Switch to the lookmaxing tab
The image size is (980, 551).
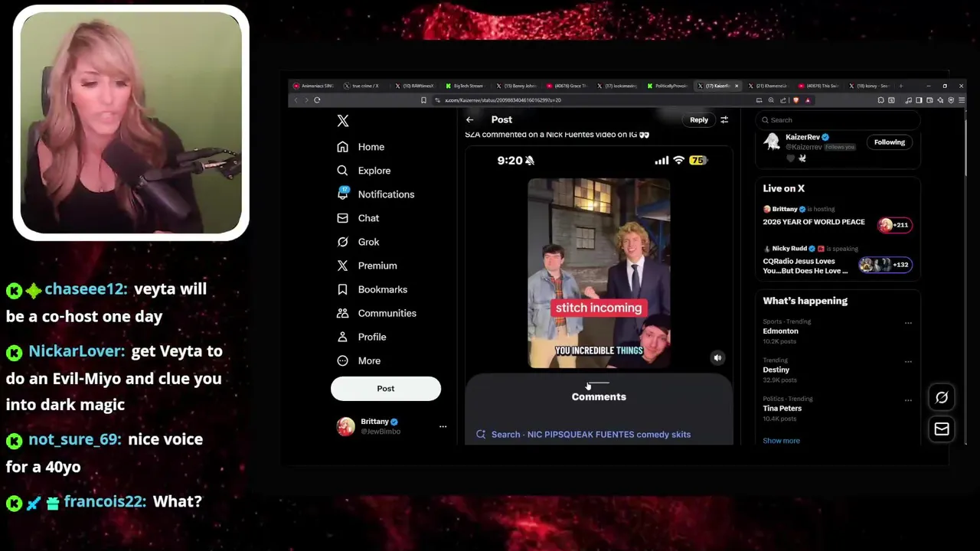click(619, 86)
